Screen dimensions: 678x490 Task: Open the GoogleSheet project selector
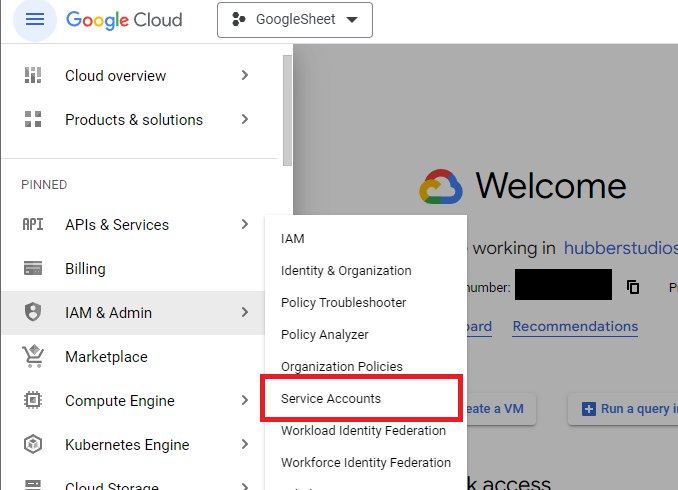click(295, 20)
